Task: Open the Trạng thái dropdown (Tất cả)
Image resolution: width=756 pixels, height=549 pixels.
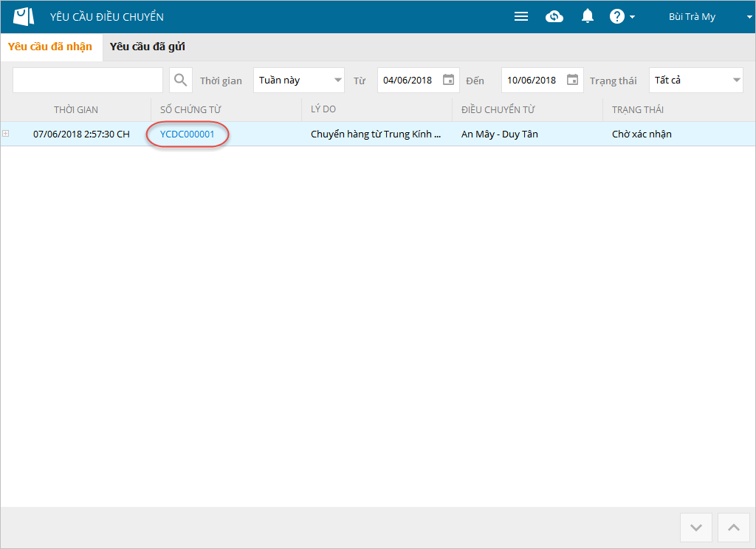Action: click(695, 80)
